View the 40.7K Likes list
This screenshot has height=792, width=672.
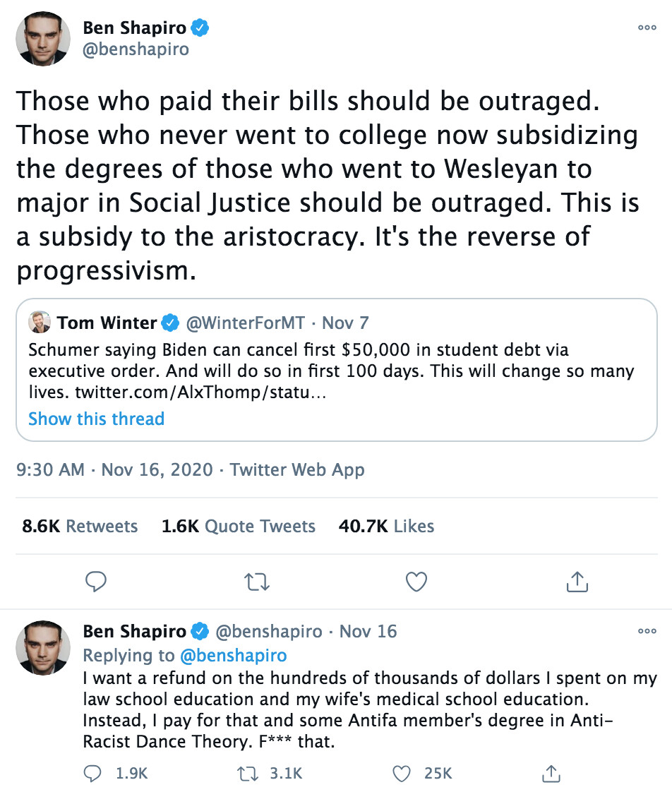(x=386, y=526)
